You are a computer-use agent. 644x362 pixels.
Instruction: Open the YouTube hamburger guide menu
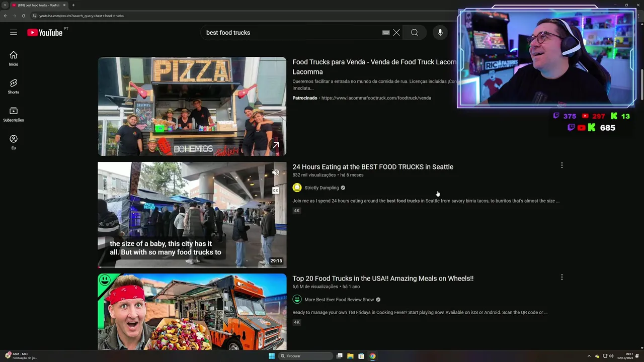tap(14, 33)
